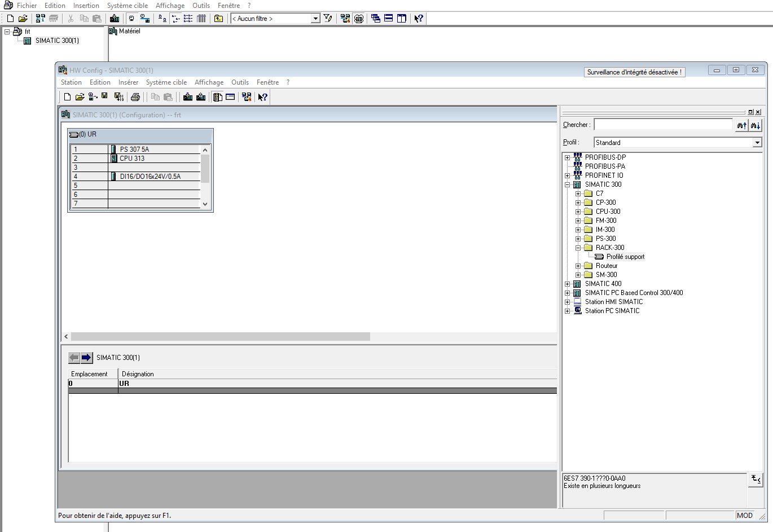773x532 pixels.
Task: Click the search-down binoculars icon in the catalog
Action: pyautogui.click(x=755, y=125)
